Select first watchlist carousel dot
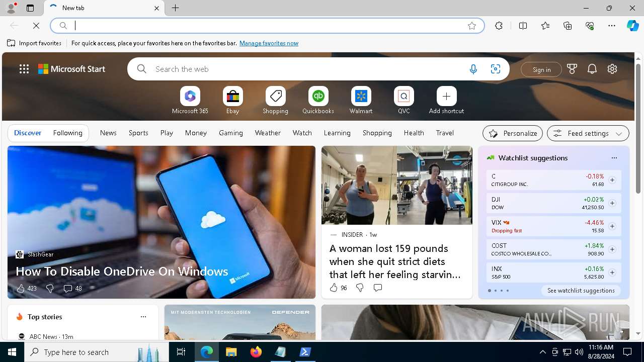 [x=489, y=291]
